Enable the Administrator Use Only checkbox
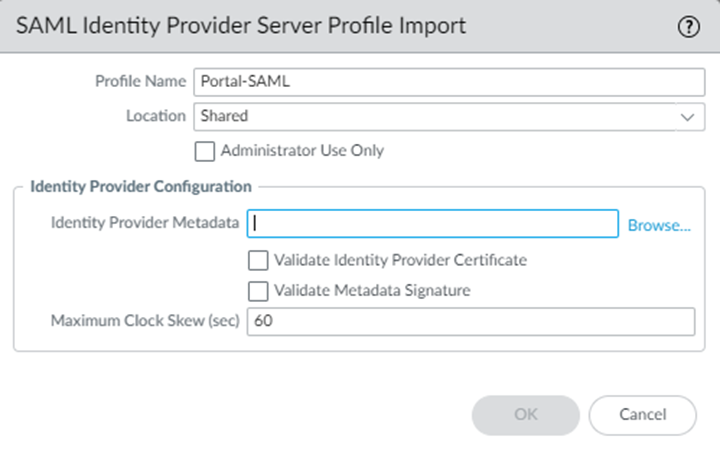This screenshot has width=720, height=453. 205,152
